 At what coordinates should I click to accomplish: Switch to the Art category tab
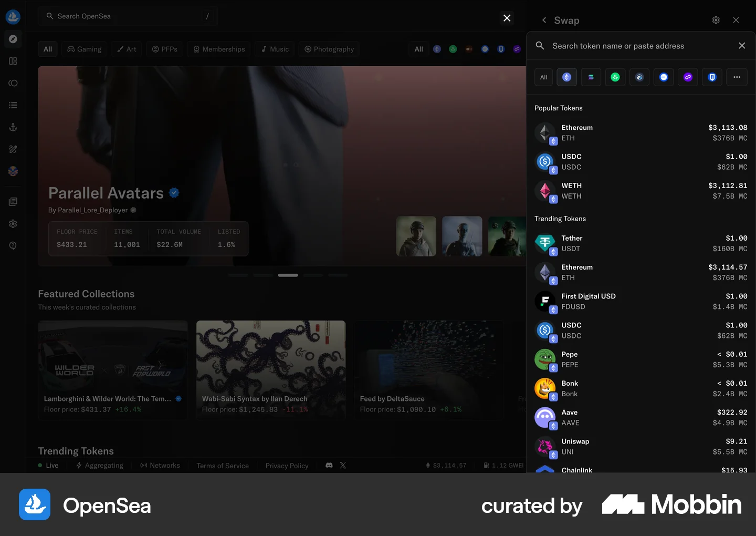click(x=127, y=49)
